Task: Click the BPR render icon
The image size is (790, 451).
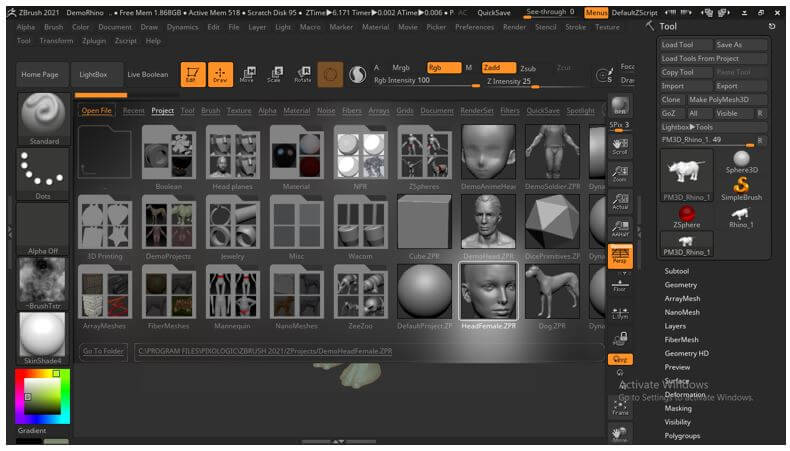Action: [620, 106]
